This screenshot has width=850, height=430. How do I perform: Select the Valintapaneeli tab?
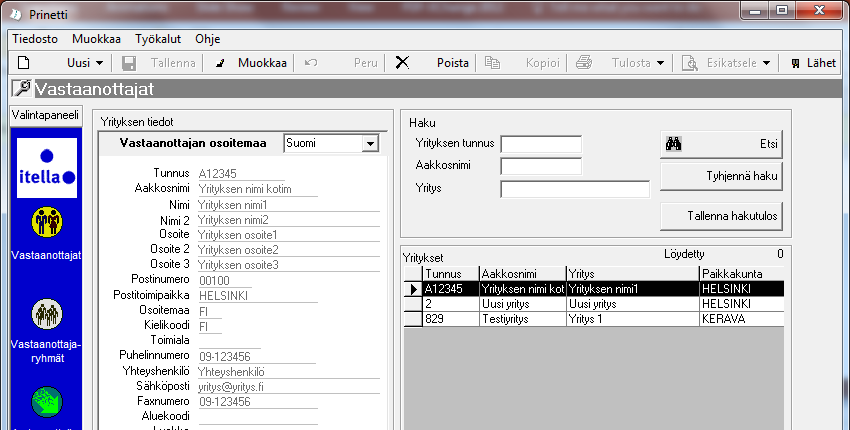[x=46, y=115]
